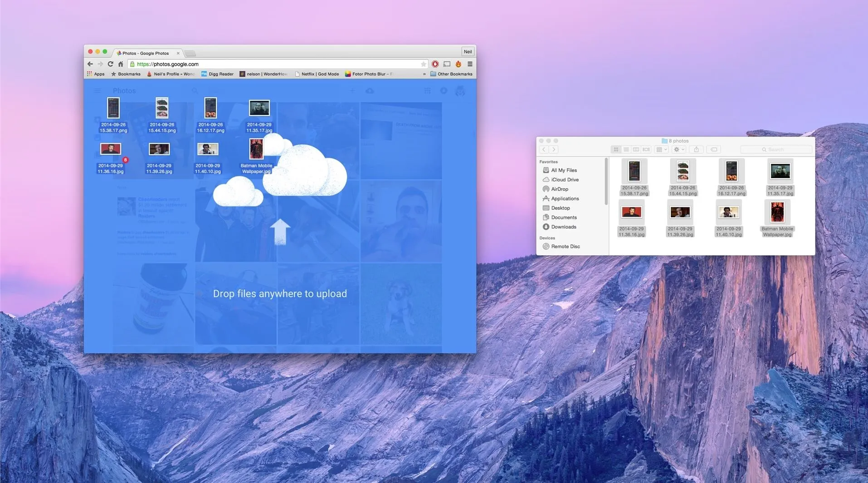Open the Google apps grid icon
The height and width of the screenshot is (483, 868).
(427, 91)
